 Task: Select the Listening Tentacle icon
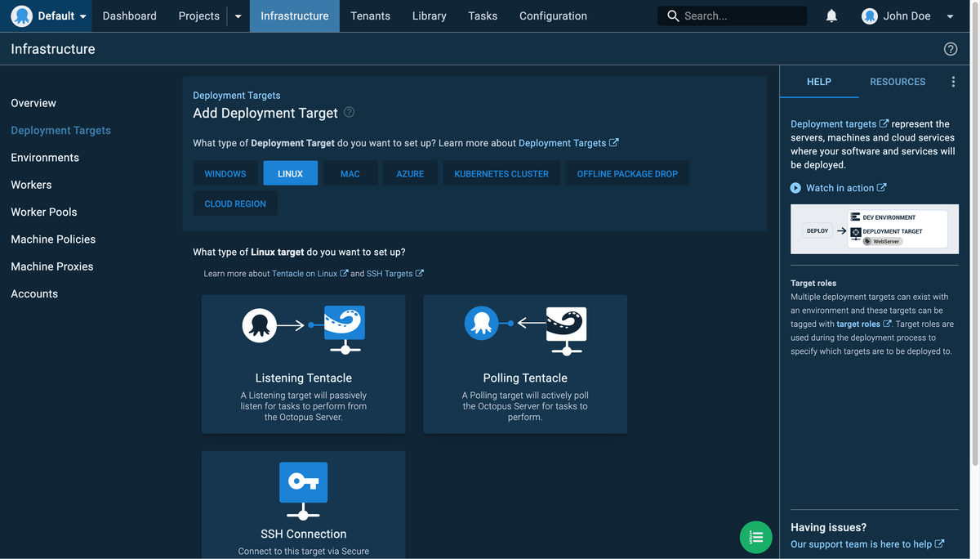[x=303, y=327]
